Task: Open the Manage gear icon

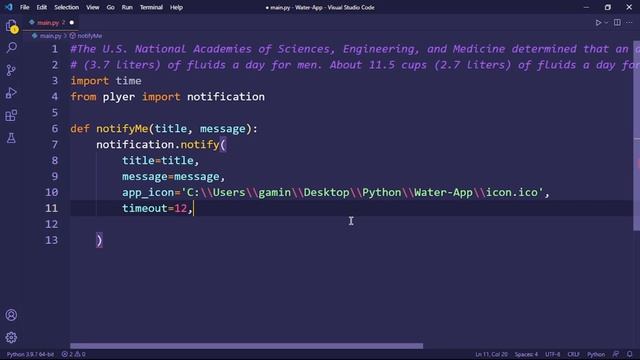Action: pos(11,338)
